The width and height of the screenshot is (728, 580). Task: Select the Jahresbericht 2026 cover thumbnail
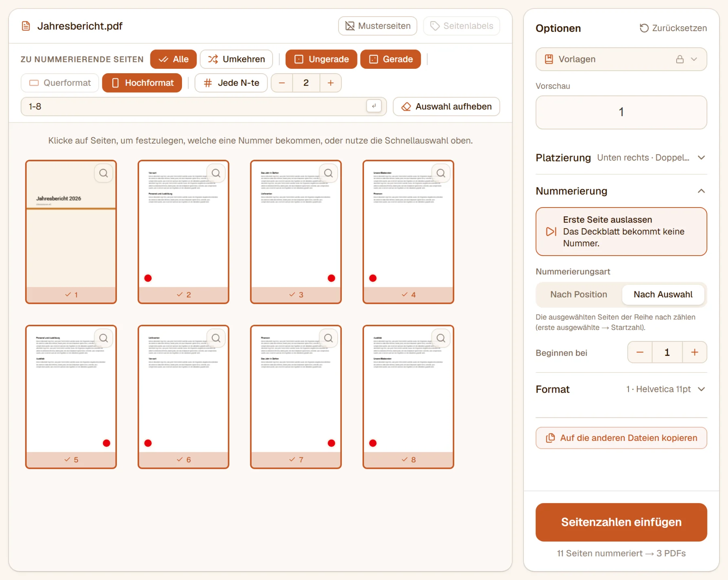[x=71, y=231]
